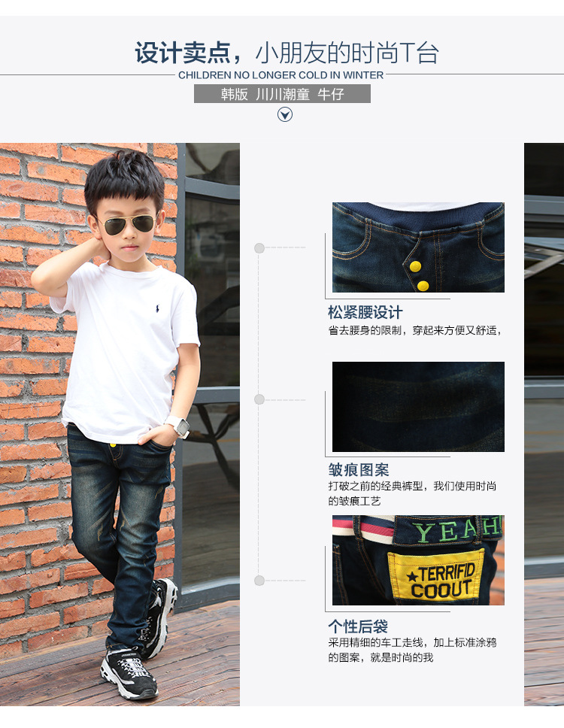Screen dimensions: 564x728
Task: Click the text 的皱痕工艺
Action: point(354,501)
